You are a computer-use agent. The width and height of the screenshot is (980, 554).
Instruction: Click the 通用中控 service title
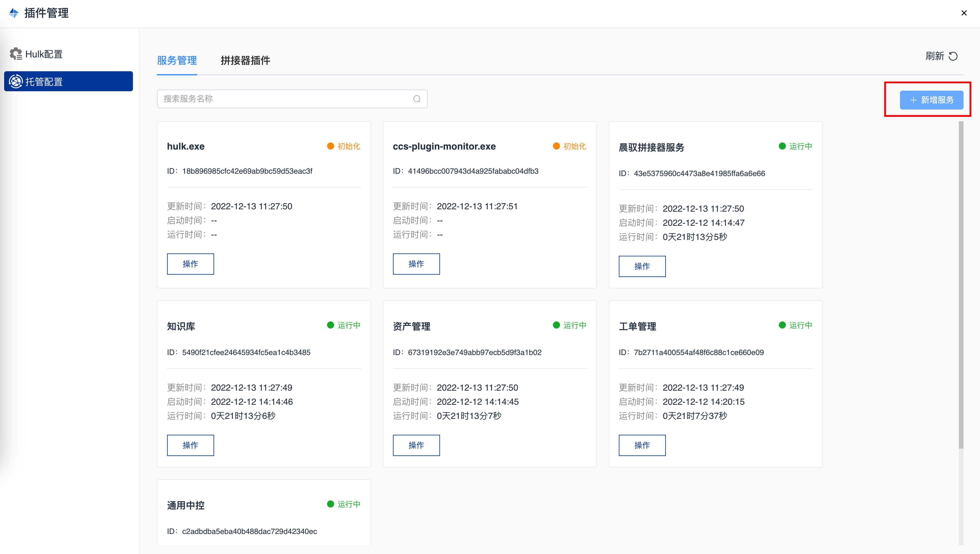pyautogui.click(x=186, y=505)
